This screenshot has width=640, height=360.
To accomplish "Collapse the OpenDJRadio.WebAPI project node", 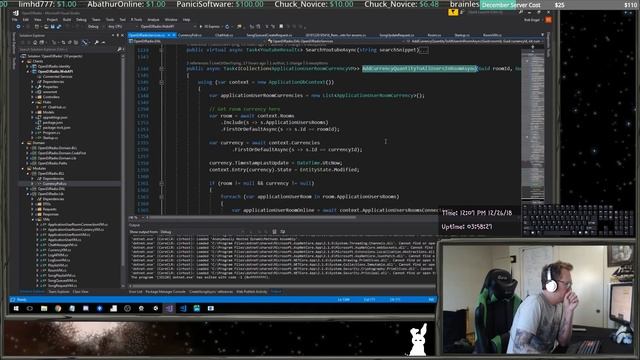I will 28,71.
